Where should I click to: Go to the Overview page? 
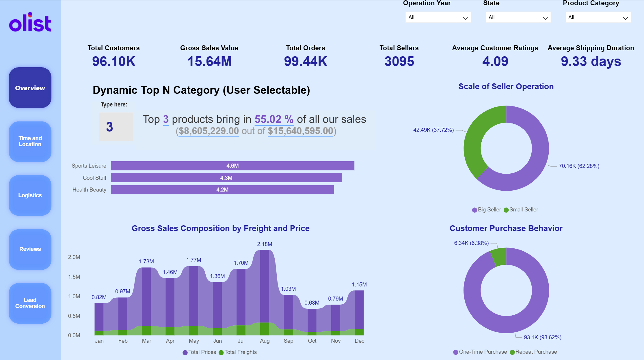pyautogui.click(x=30, y=88)
